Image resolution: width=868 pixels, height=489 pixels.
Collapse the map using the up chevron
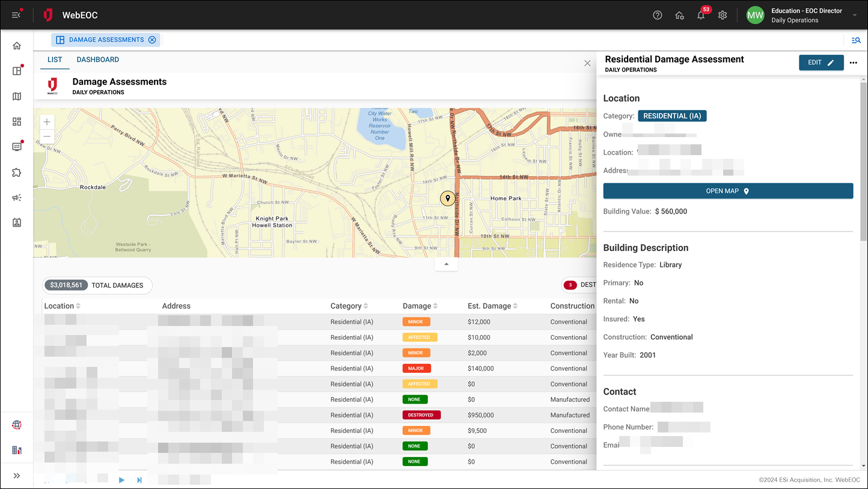coord(446,263)
